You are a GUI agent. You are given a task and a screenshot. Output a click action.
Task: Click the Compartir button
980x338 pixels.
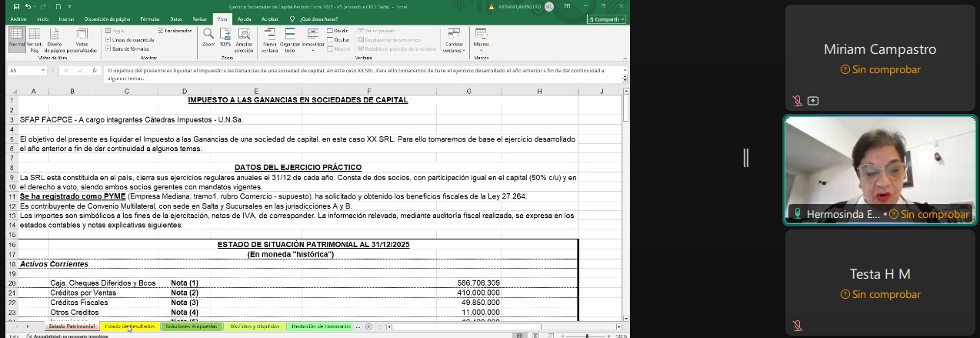(606, 18)
